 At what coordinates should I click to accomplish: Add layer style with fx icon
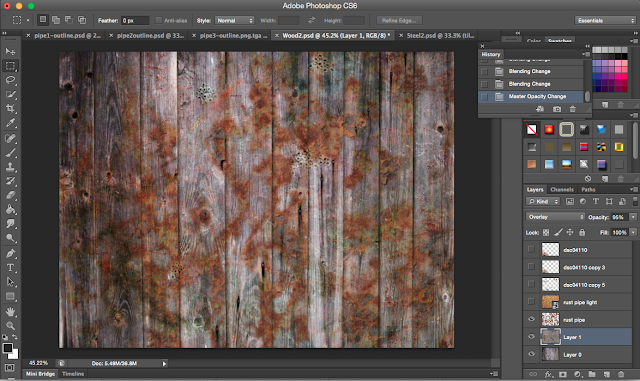tap(548, 374)
